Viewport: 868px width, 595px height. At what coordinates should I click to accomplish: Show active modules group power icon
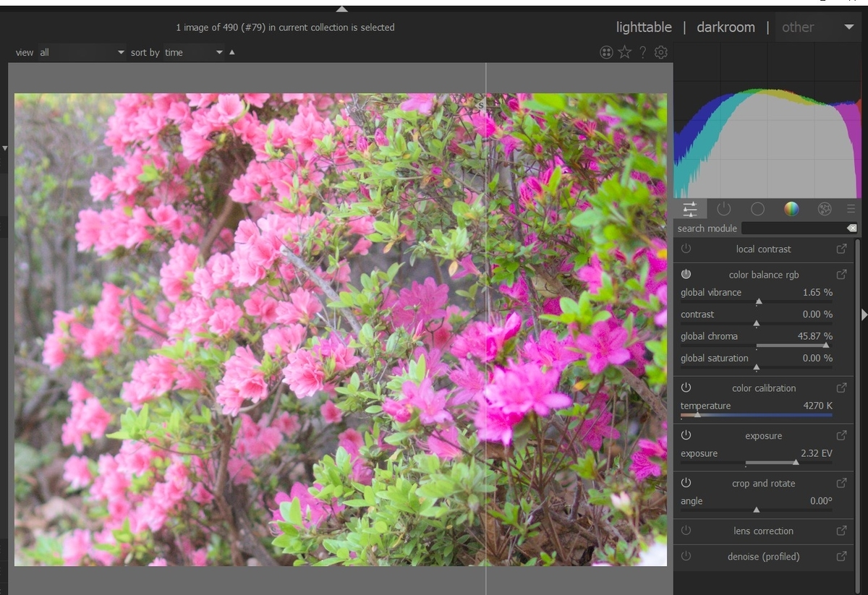[x=723, y=209]
